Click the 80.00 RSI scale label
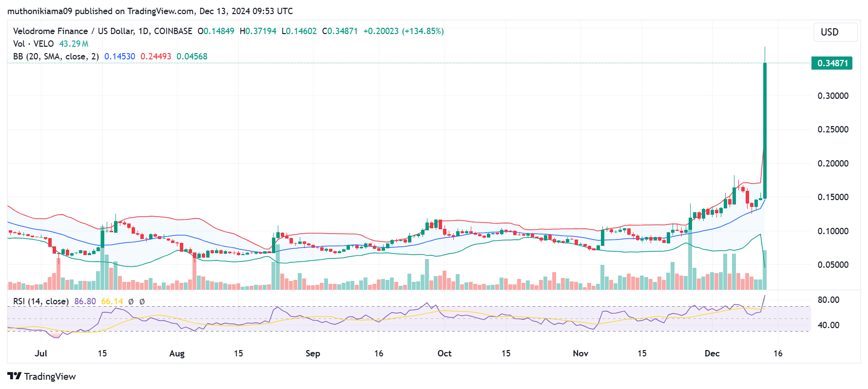868x389 pixels. pos(828,300)
